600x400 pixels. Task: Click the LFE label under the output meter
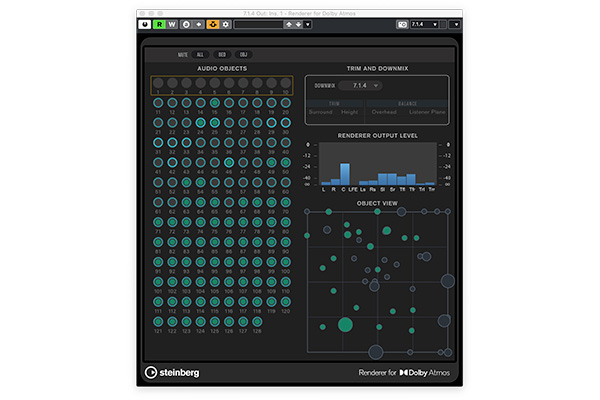pyautogui.click(x=353, y=189)
